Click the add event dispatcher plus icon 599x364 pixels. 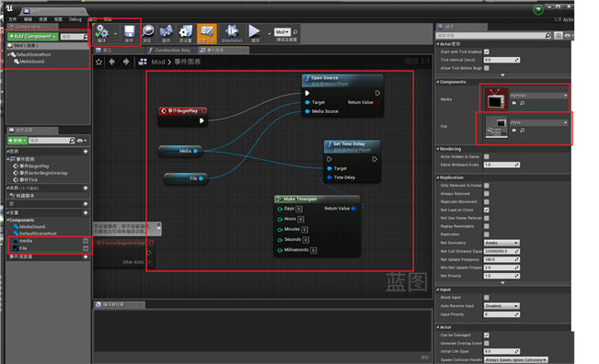pos(86,256)
